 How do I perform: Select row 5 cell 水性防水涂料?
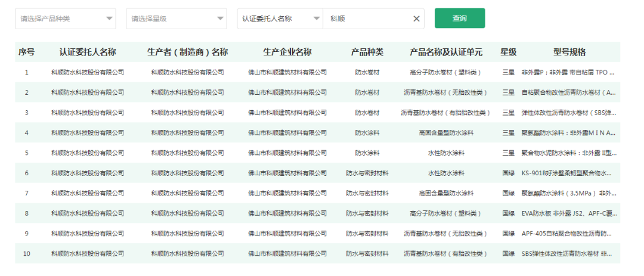tap(446, 153)
